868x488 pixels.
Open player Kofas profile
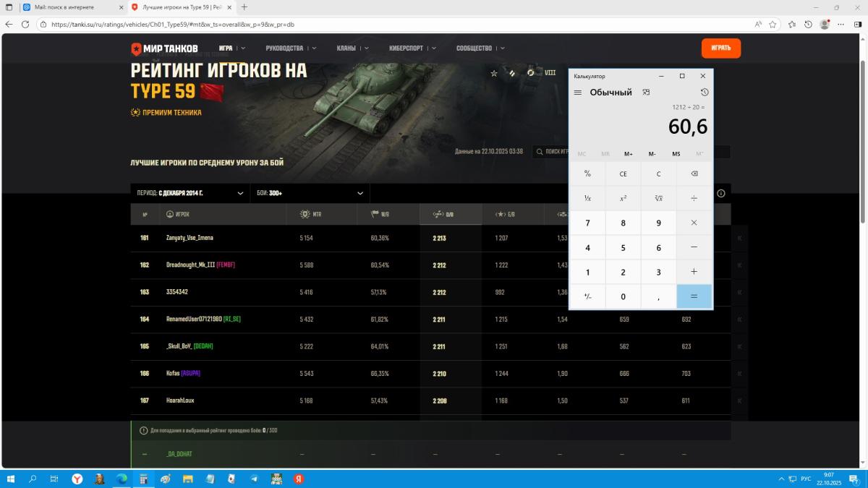(173, 373)
